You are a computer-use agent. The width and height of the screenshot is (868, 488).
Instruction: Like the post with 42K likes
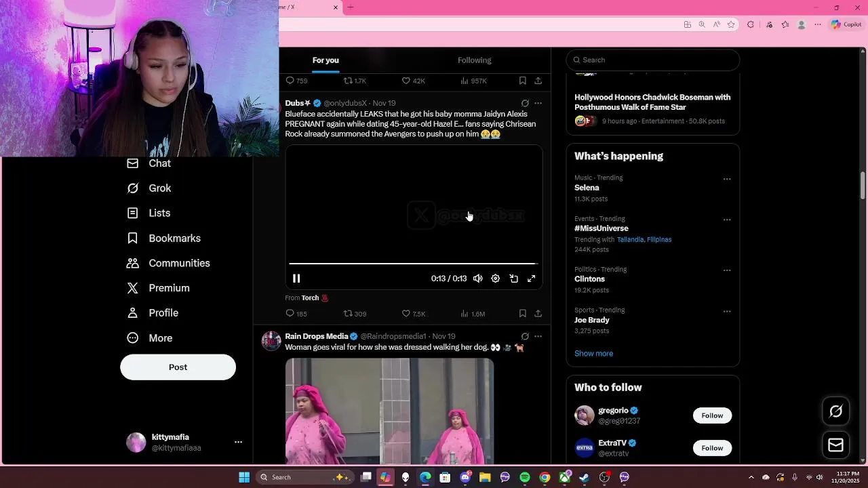(414, 81)
